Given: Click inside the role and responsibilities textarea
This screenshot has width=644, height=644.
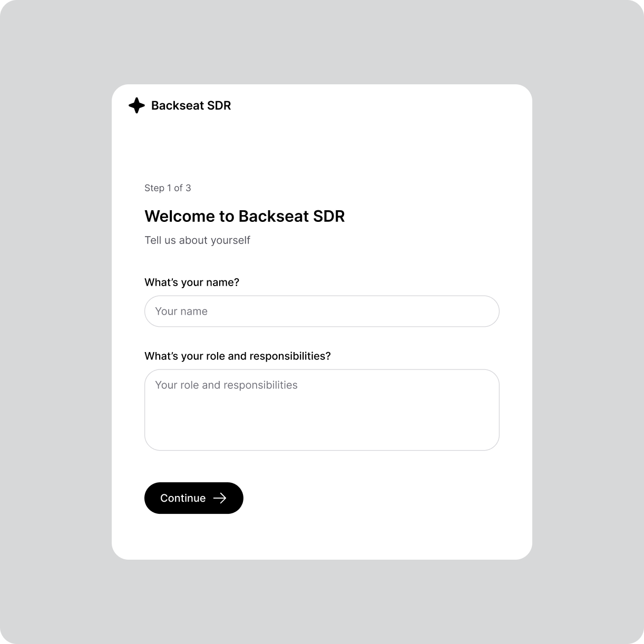Looking at the screenshot, I should click(321, 409).
